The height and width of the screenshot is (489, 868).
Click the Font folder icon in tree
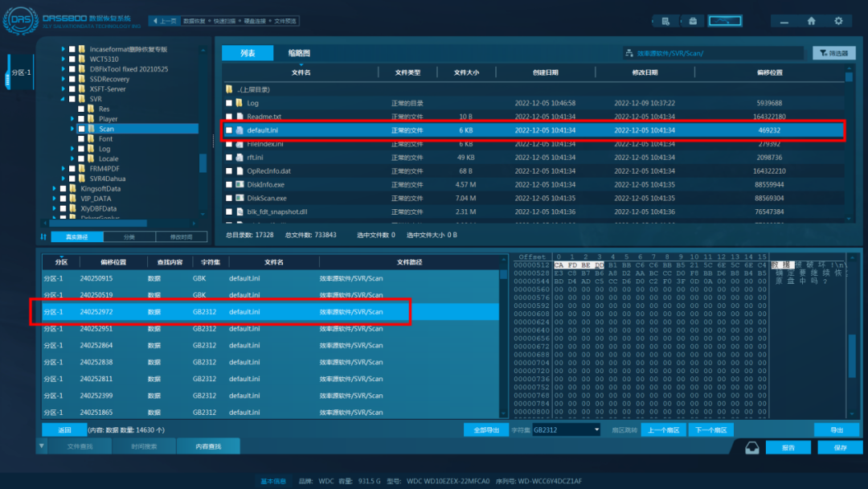[x=91, y=139]
